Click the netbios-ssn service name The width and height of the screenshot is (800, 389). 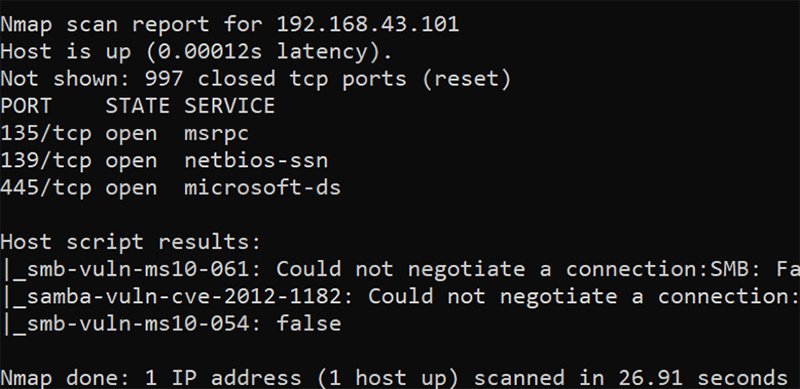256,161
